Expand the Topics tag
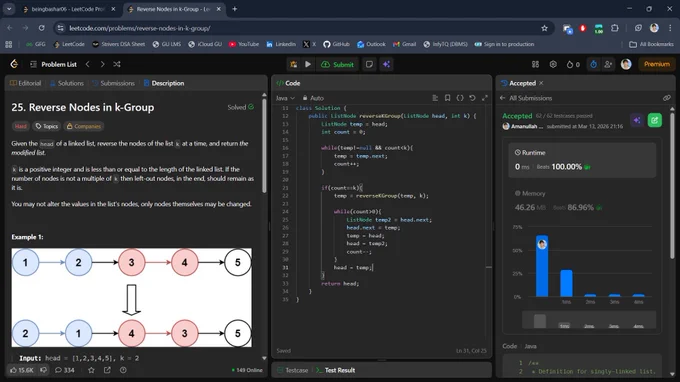Viewport: 680px width, 382px height. pos(47,126)
